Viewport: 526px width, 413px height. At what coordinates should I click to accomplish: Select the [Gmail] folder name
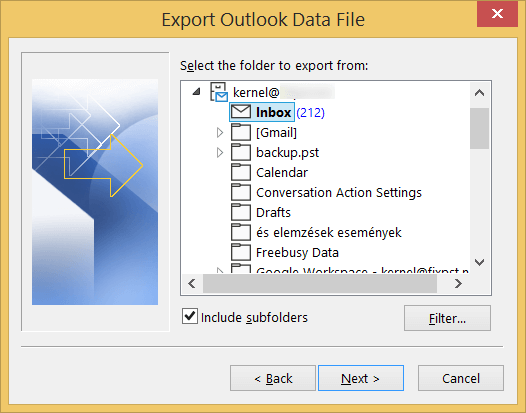pos(276,133)
